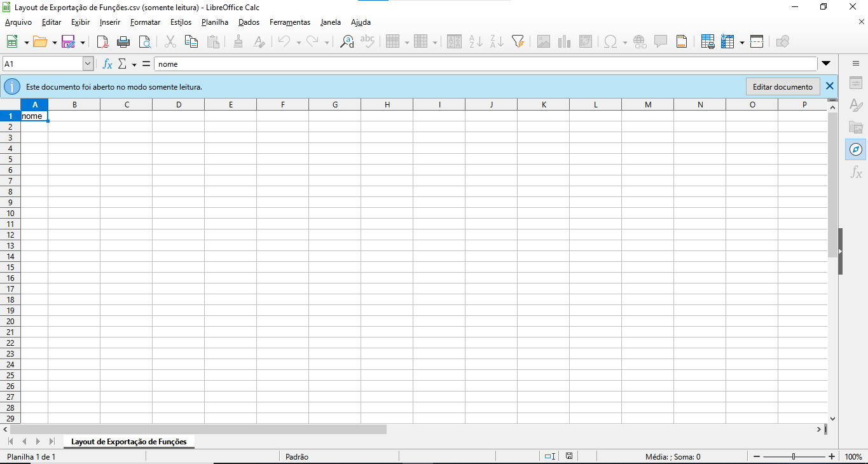The image size is (868, 464).
Task: Click the insert columns grid icon
Action: point(420,42)
